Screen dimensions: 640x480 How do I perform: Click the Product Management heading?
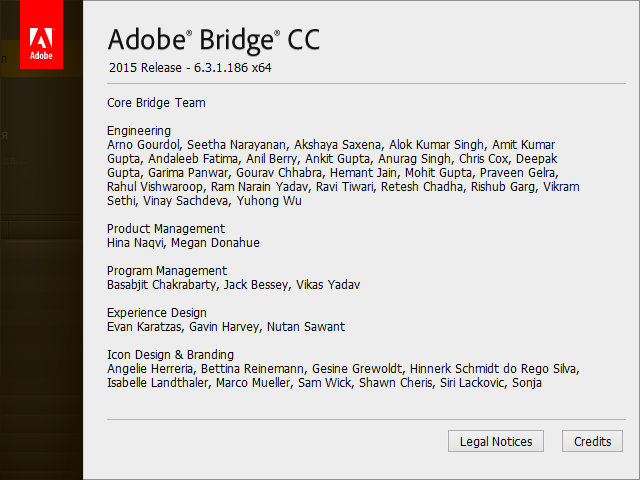166,228
